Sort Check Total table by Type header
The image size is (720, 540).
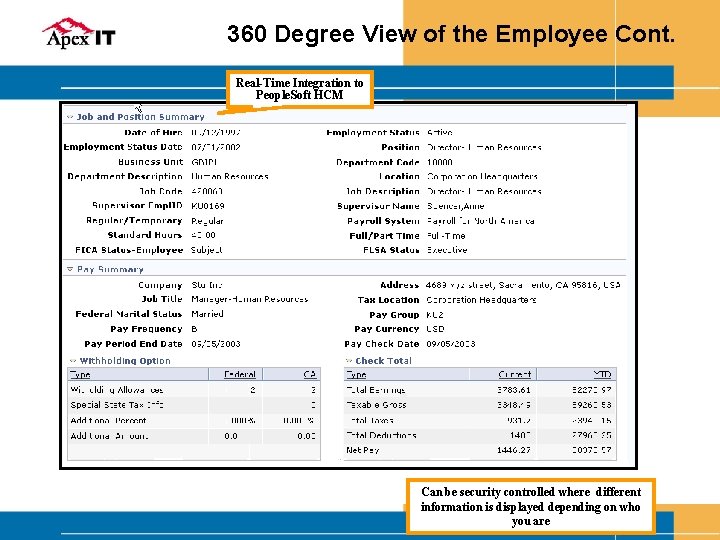[x=356, y=375]
